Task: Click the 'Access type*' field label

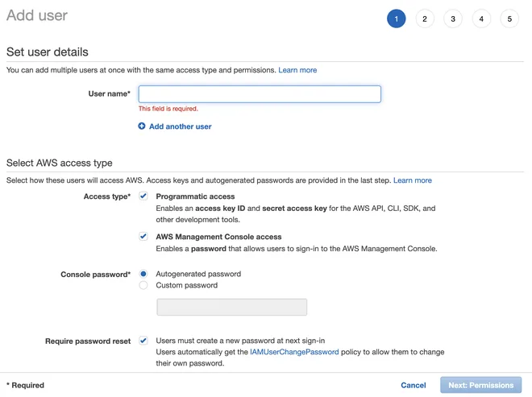Action: pos(107,196)
